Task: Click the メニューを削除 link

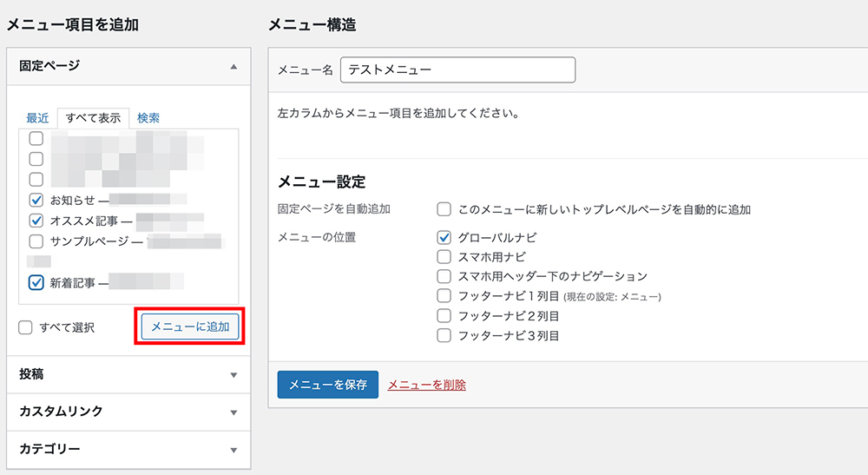Action: (x=427, y=385)
